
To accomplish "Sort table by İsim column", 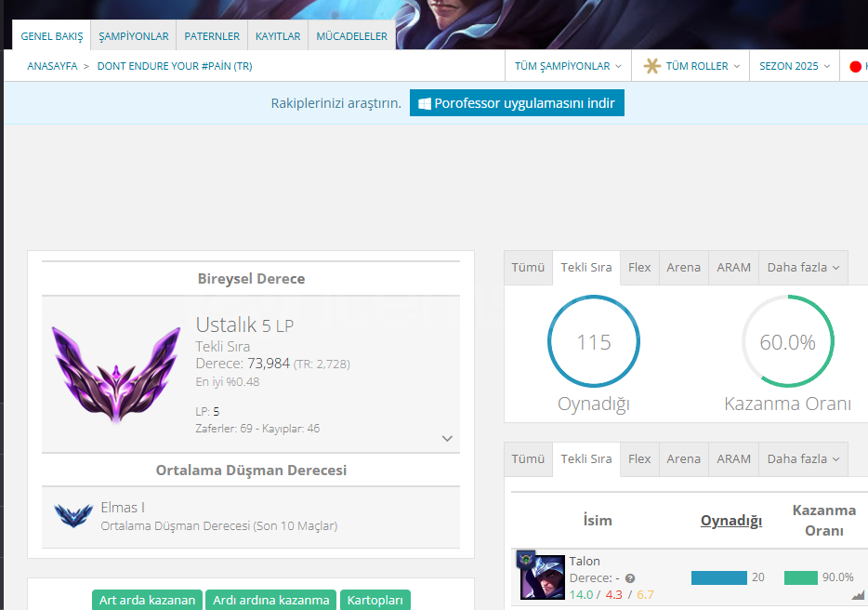I will coord(598,520).
